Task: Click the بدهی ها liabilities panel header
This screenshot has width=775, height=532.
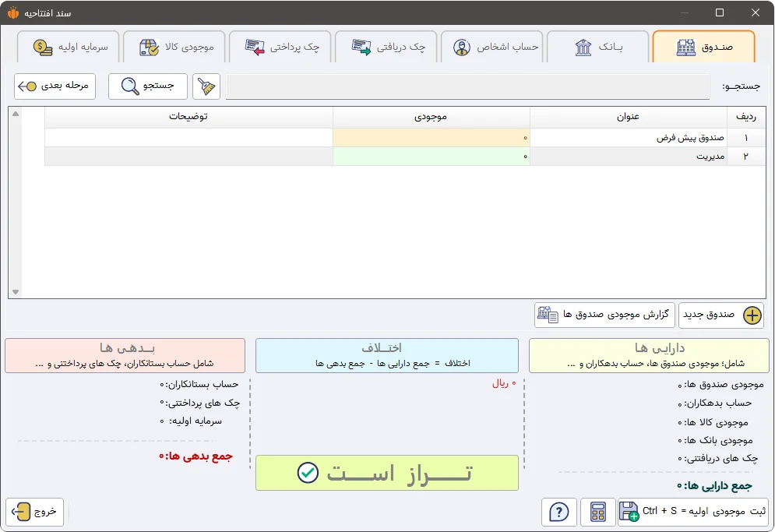Action: click(x=125, y=355)
